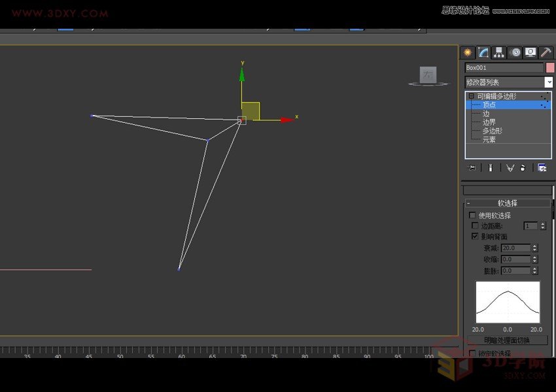Image resolution: width=556 pixels, height=392 pixels.
Task: Select the middle vertex below the gizmo
Action: pos(208,140)
